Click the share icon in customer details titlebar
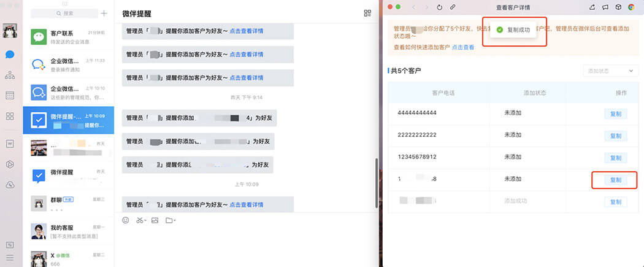The height and width of the screenshot is (267, 644). click(x=592, y=7)
